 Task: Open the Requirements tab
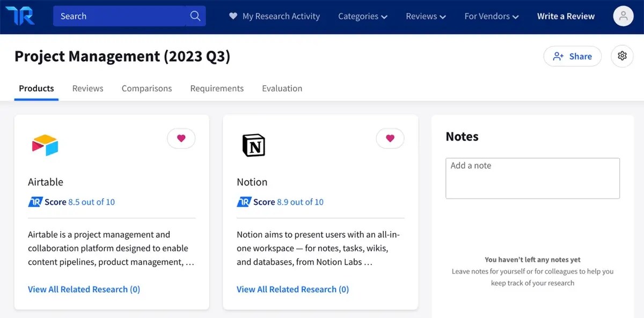(217, 88)
